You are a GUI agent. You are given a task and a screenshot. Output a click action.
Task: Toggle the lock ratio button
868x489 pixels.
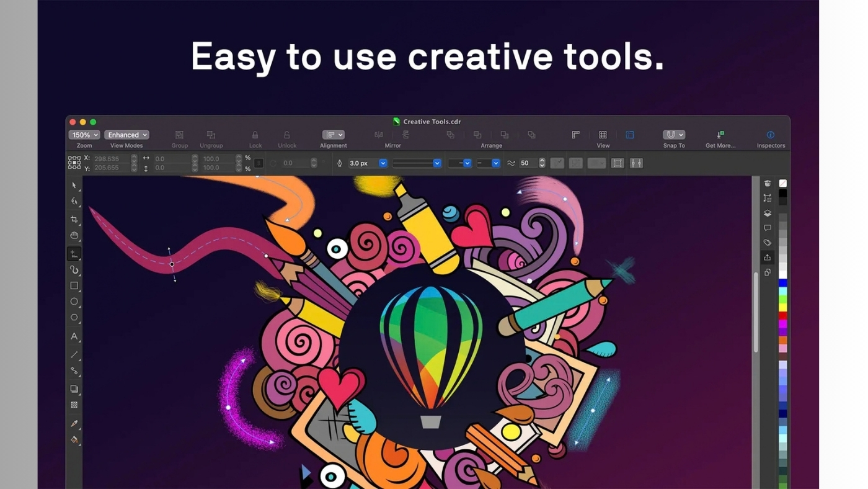pyautogui.click(x=259, y=163)
